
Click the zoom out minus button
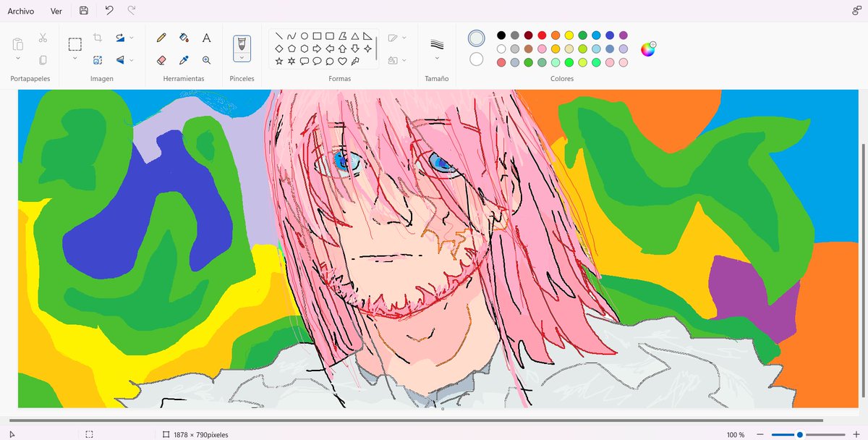759,434
